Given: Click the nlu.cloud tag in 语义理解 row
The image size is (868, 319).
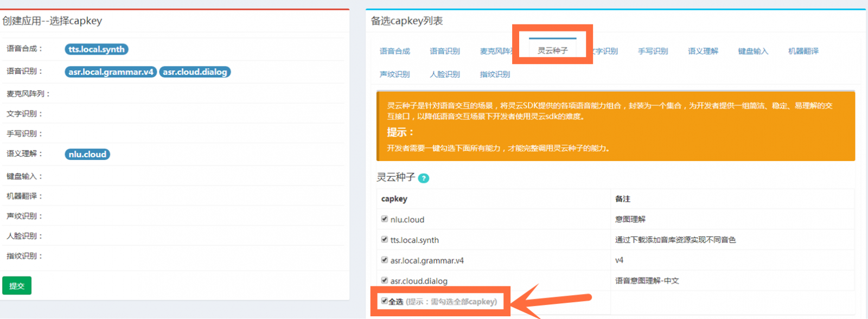Looking at the screenshot, I should pos(87,155).
